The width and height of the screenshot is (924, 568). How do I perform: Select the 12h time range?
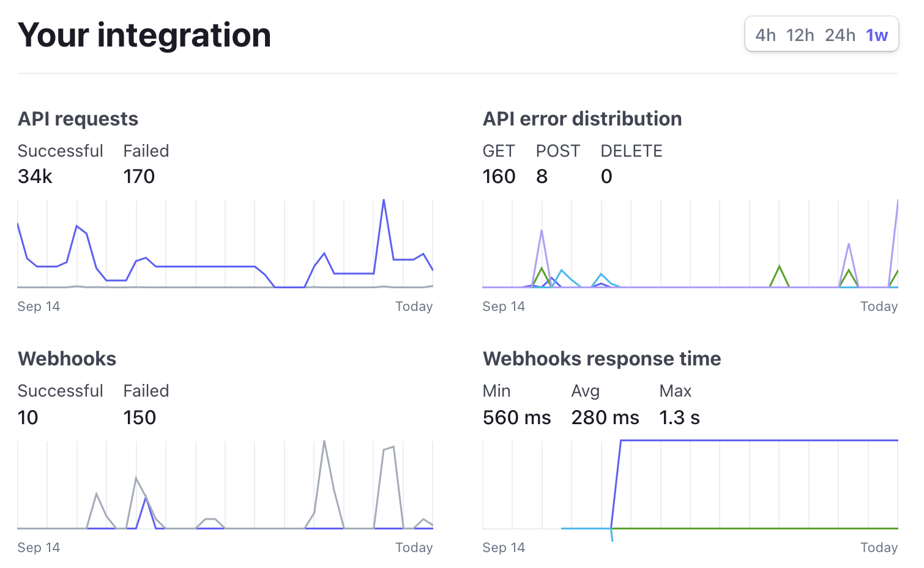tap(800, 35)
